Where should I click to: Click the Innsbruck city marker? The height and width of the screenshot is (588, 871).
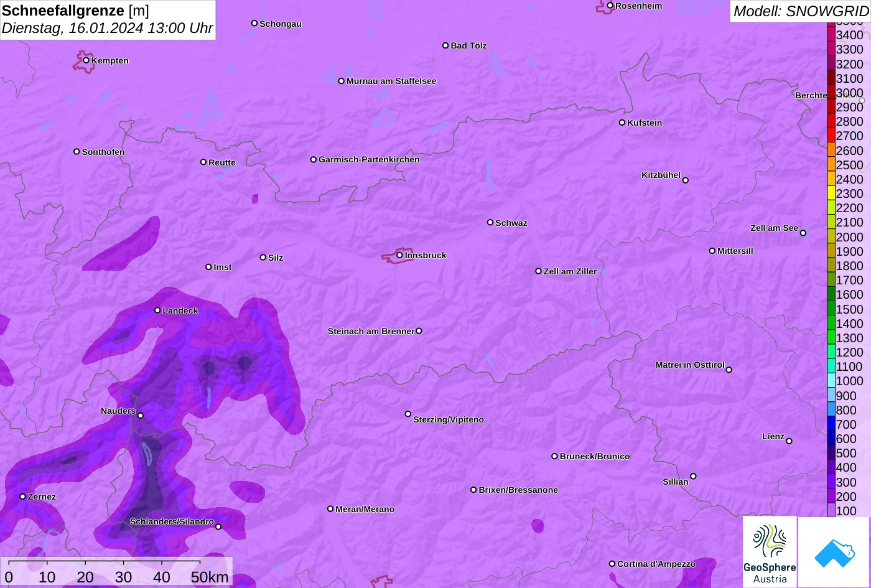399,255
